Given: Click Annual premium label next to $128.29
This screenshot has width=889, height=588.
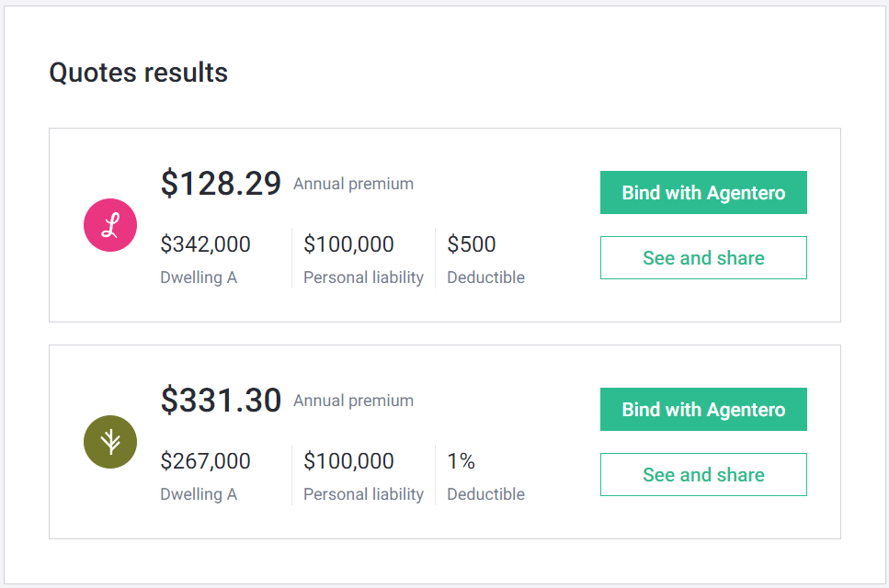Looking at the screenshot, I should point(353,184).
